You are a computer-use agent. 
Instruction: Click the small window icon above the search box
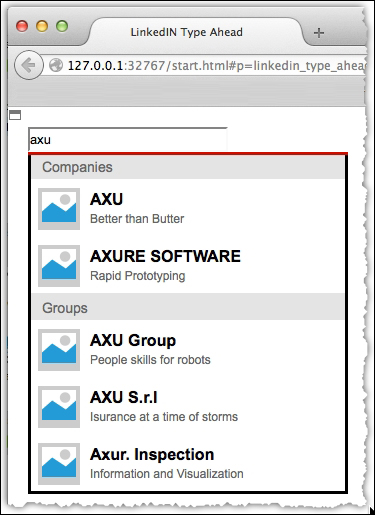coord(15,115)
